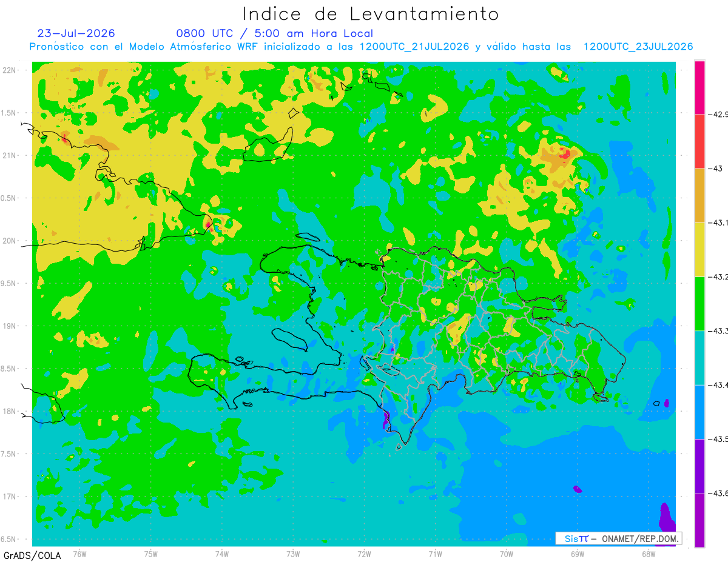Viewport: 728px width, 562px height.
Task: Click the legend value "-43.5"
Action: point(718,439)
